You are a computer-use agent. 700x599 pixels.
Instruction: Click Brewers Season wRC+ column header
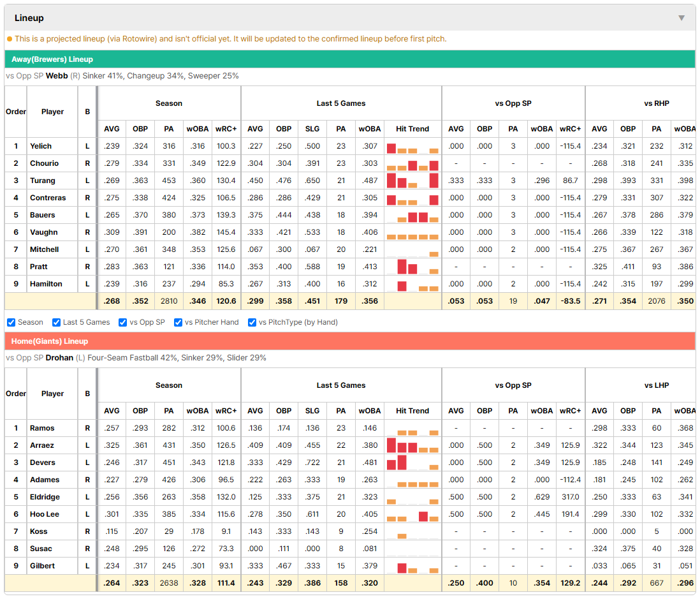coord(226,129)
